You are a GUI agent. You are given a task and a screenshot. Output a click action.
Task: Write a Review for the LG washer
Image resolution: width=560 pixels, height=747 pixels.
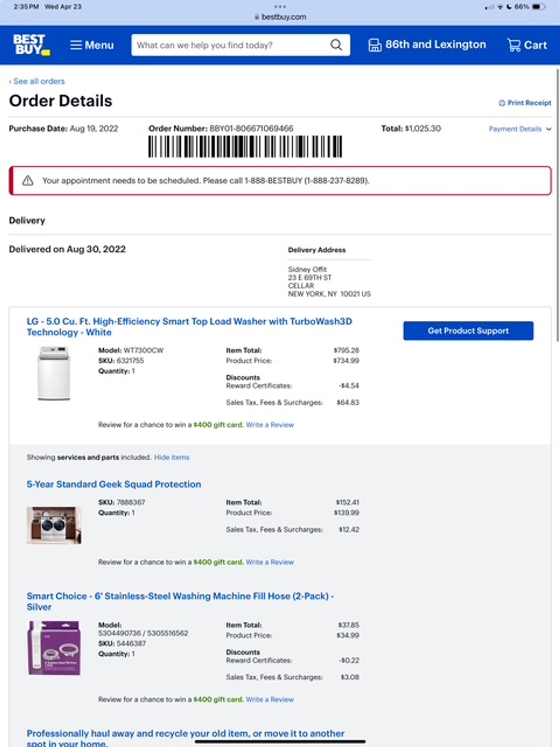[x=269, y=425]
